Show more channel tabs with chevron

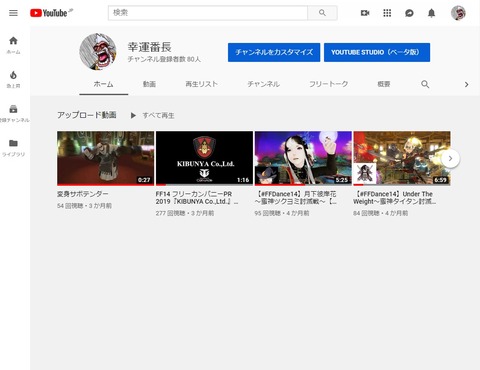(466, 84)
